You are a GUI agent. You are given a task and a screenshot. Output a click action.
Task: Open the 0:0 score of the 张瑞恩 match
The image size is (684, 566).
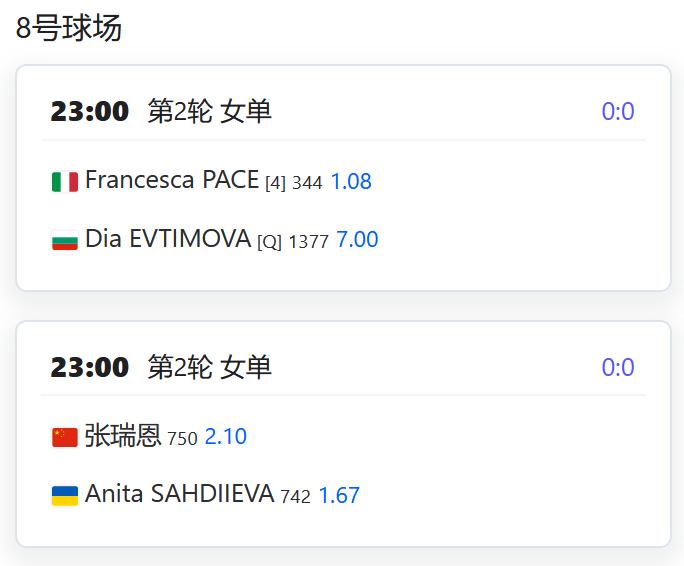pyautogui.click(x=618, y=368)
